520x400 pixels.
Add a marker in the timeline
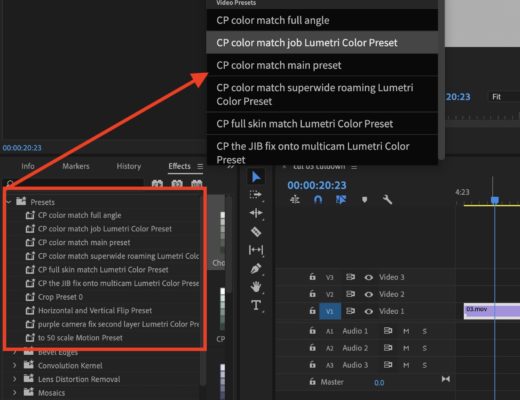coord(364,200)
